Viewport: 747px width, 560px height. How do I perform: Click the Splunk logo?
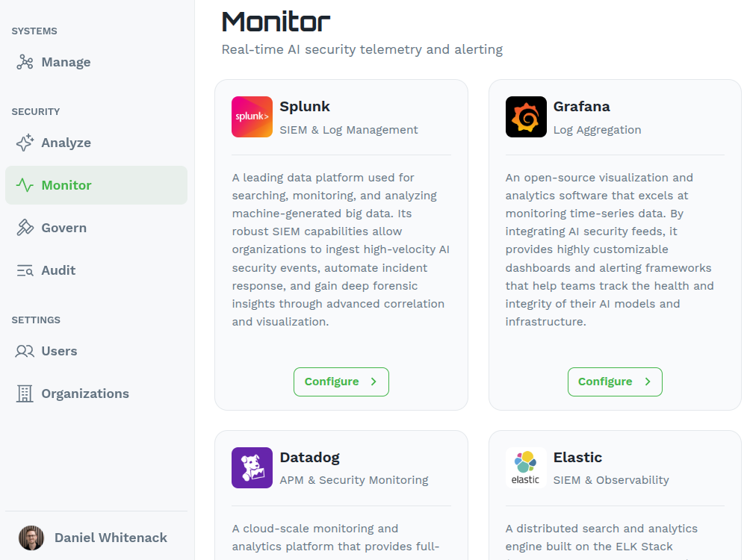[x=252, y=116]
